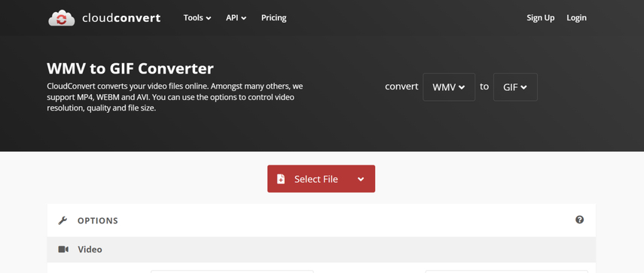Expand the WMV source format dropdown
Viewport: 644px width, 273px height.
pyautogui.click(x=449, y=87)
